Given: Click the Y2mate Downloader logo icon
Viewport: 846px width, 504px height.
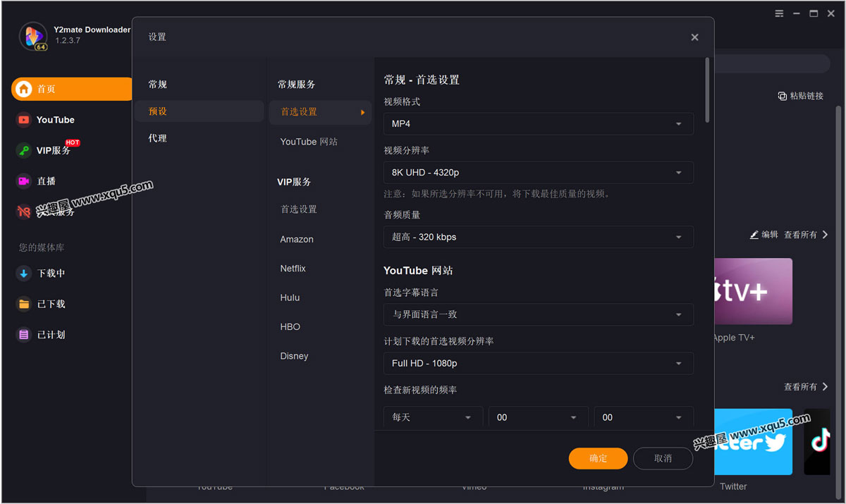Looking at the screenshot, I should tap(33, 36).
